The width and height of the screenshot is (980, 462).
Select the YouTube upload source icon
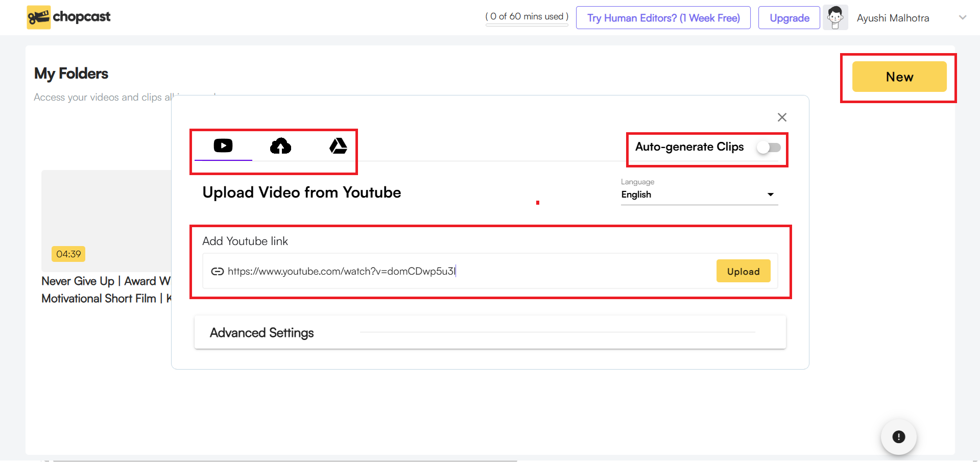223,146
